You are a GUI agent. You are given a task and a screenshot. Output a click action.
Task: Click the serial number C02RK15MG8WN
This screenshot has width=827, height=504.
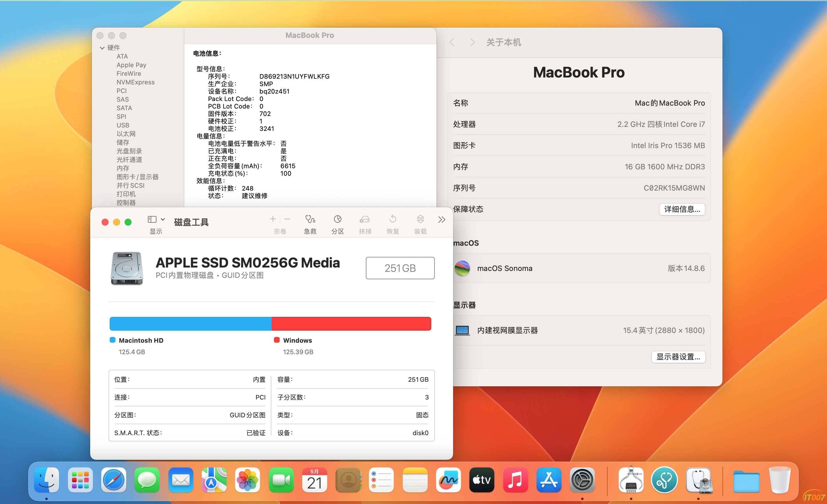[x=674, y=188]
